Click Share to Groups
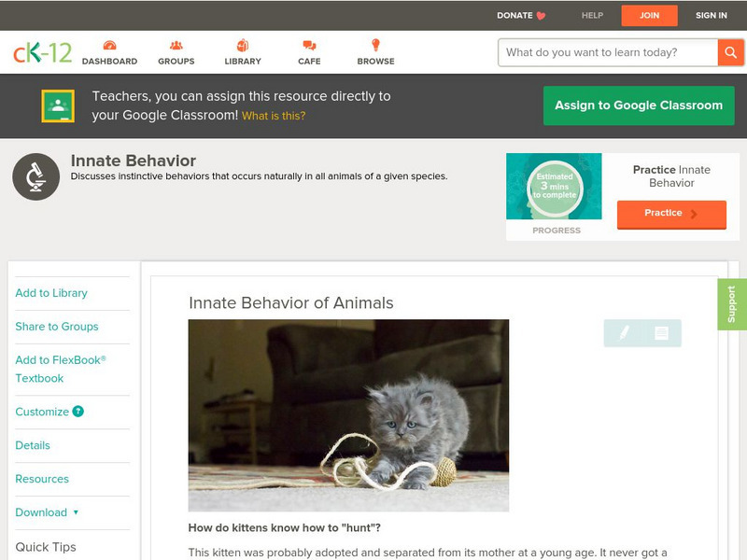The width and height of the screenshot is (747, 560). [57, 327]
